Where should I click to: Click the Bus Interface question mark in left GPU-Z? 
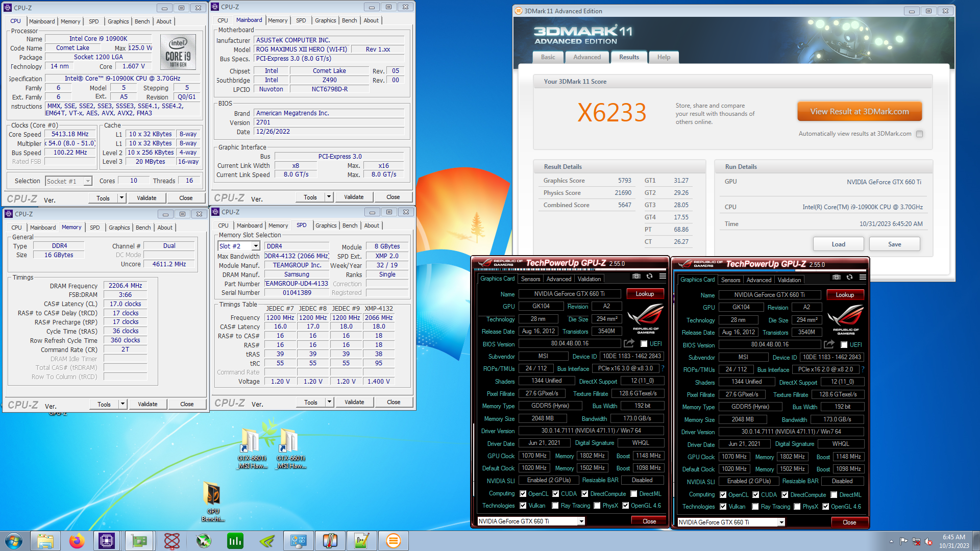pyautogui.click(x=663, y=368)
